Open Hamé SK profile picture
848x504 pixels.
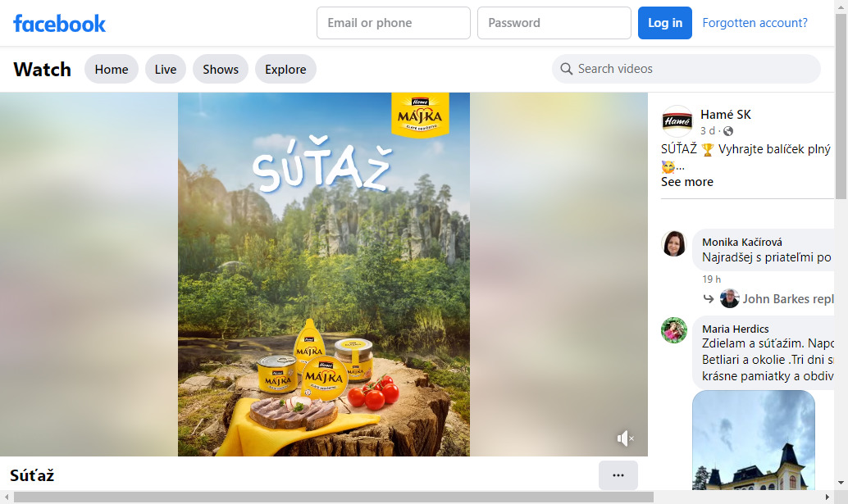[x=677, y=121]
